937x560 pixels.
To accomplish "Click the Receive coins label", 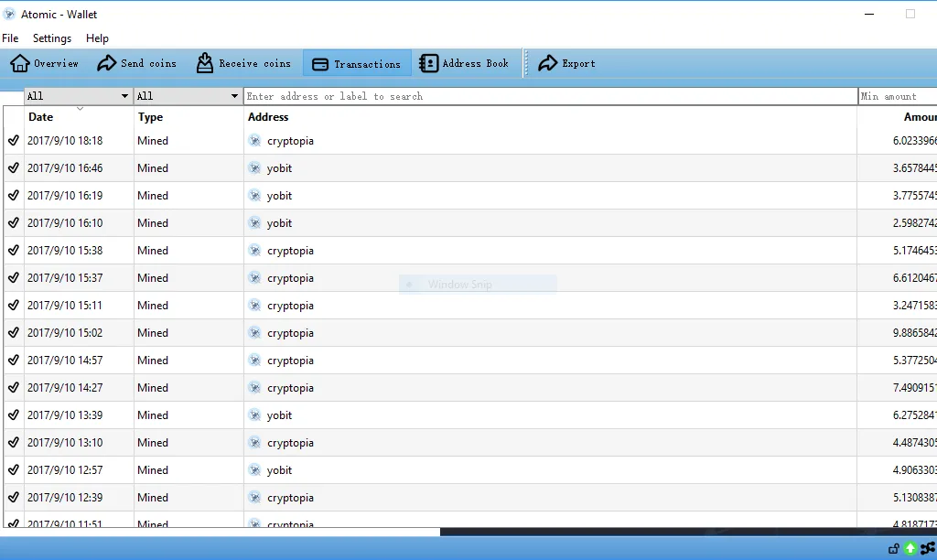I will point(255,63).
